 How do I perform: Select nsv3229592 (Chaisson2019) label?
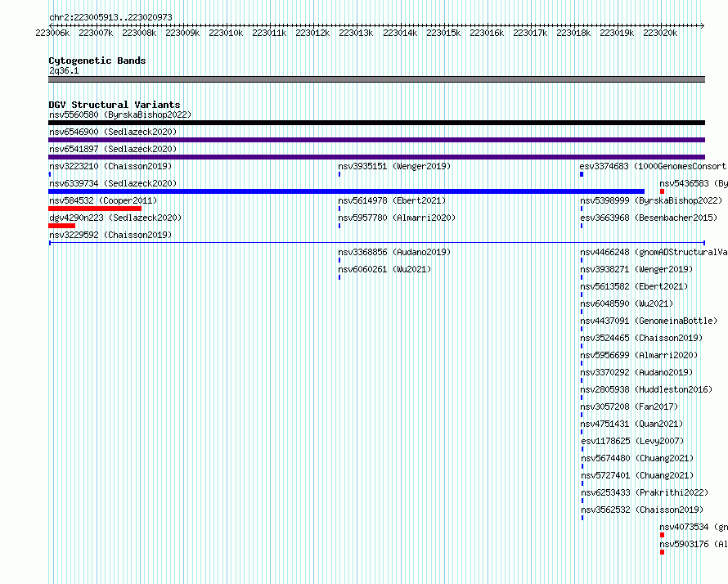(x=110, y=235)
